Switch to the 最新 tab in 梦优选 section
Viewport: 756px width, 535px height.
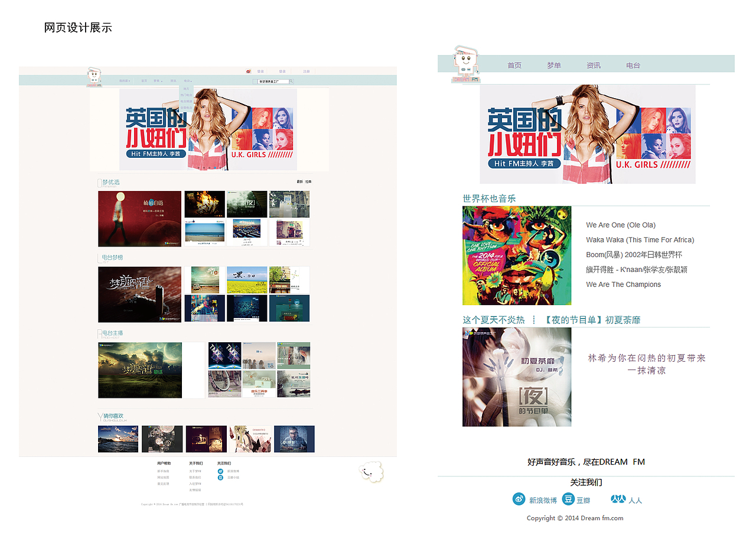[x=299, y=181]
